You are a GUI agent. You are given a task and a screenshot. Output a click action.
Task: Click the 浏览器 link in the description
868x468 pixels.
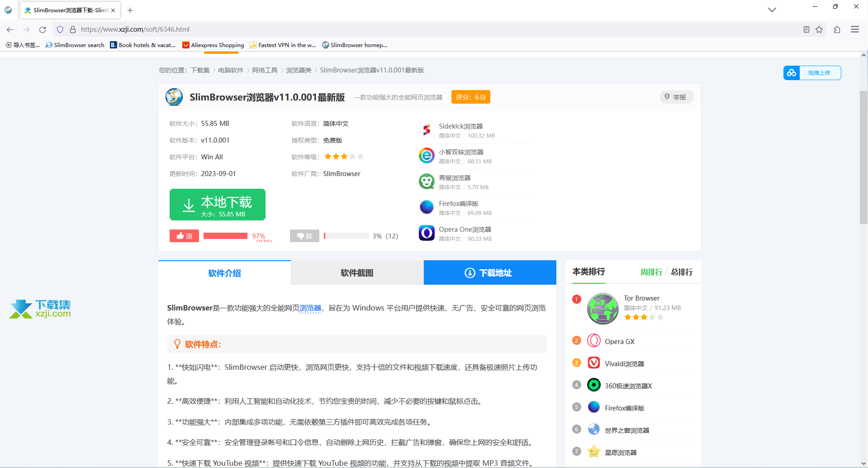click(x=310, y=308)
